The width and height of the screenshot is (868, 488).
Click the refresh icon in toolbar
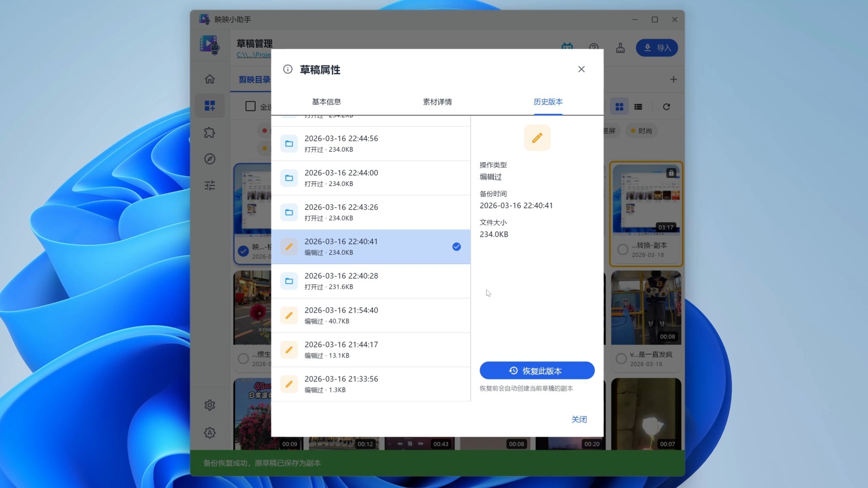(666, 107)
